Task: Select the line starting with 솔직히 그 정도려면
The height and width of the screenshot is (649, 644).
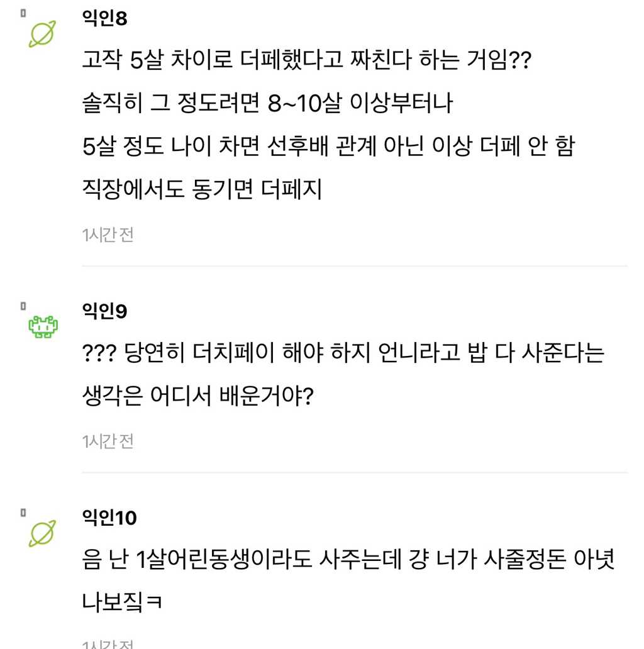Action: coord(267,103)
